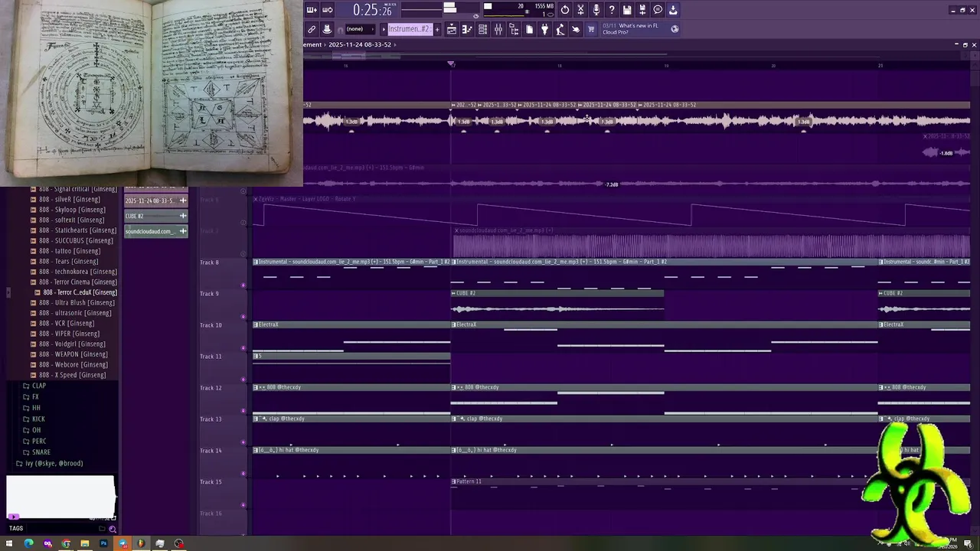This screenshot has height=551, width=980.
Task: Open the Windows Start menu
Action: (x=10, y=544)
